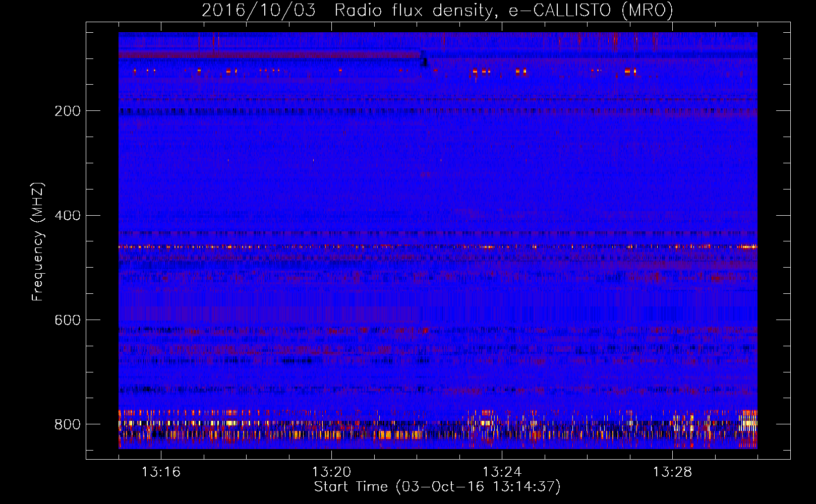Click the 800 frequency tick label
Viewport: 816px width, 504px height.
pos(68,425)
